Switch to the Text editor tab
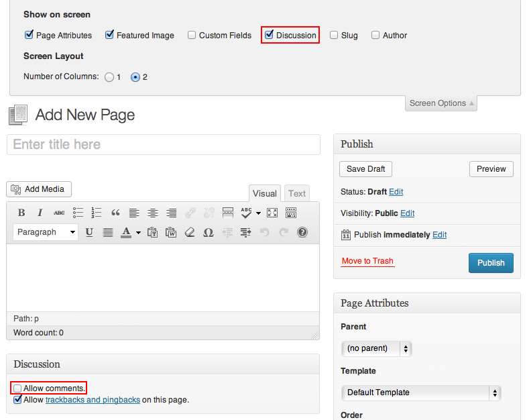The height and width of the screenshot is (420, 527). [297, 193]
